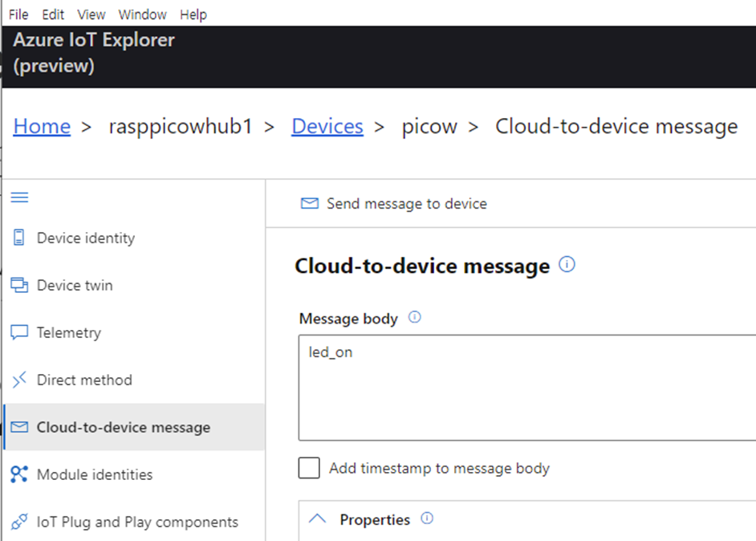This screenshot has width=756, height=541.
Task: Click the Module identities icon
Action: click(x=19, y=474)
